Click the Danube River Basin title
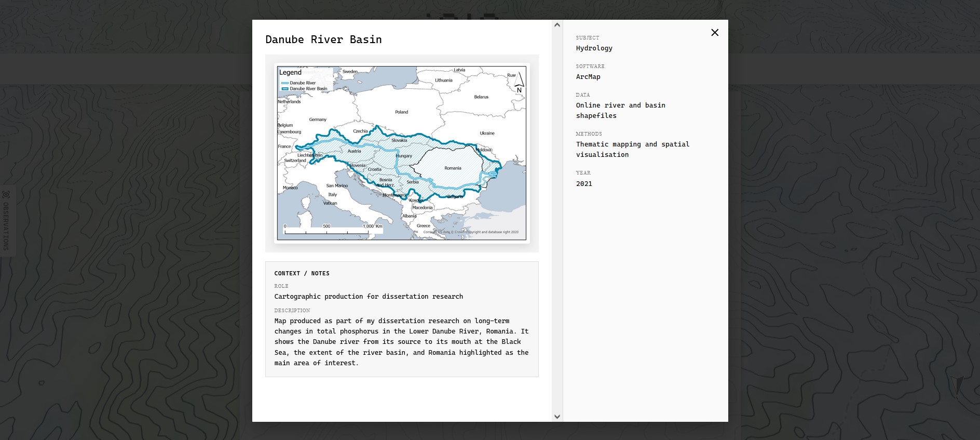 click(x=323, y=39)
